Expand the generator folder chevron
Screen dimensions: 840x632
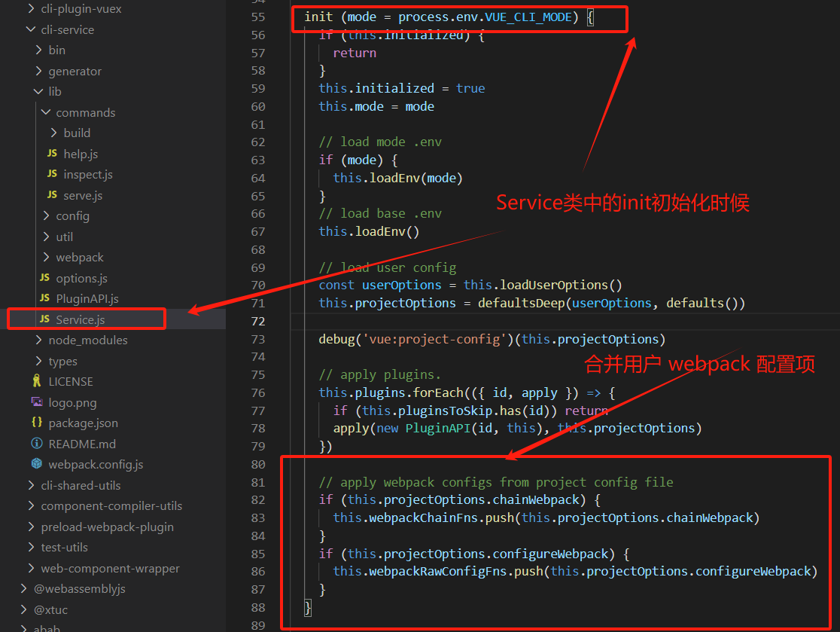38,71
